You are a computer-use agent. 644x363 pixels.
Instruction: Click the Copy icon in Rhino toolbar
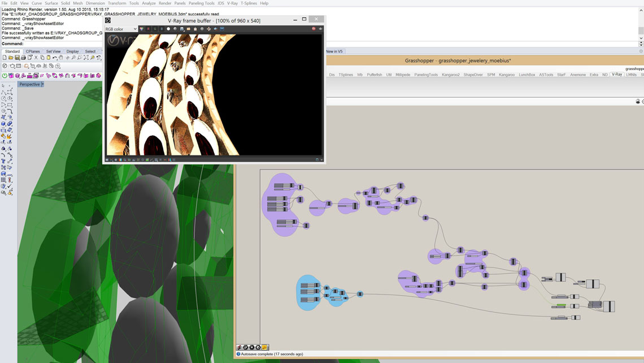(42, 58)
